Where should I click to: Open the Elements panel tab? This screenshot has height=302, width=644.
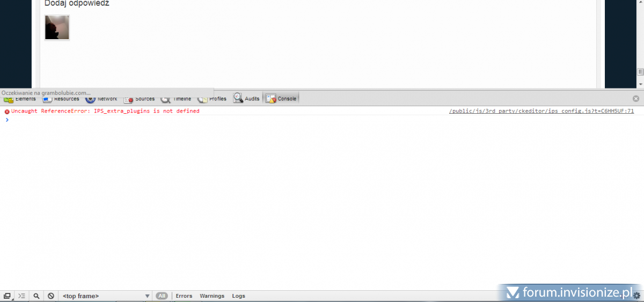pyautogui.click(x=20, y=99)
